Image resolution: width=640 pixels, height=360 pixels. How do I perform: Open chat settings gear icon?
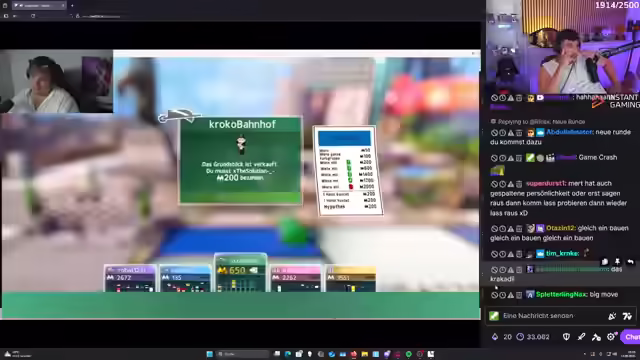(x=611, y=337)
